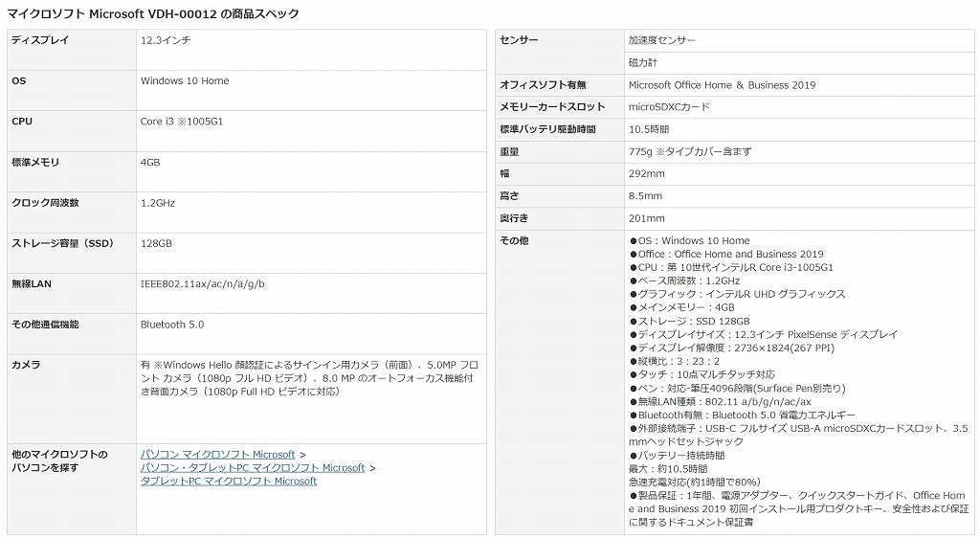
Task: Select the line ●ディスプレイサイズ：12.3インチ PixelSense
Action: click(763, 334)
